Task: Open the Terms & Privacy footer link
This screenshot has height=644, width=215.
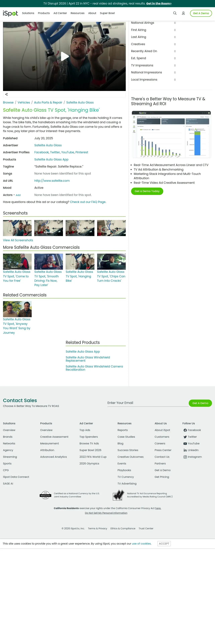Action: click(98, 528)
